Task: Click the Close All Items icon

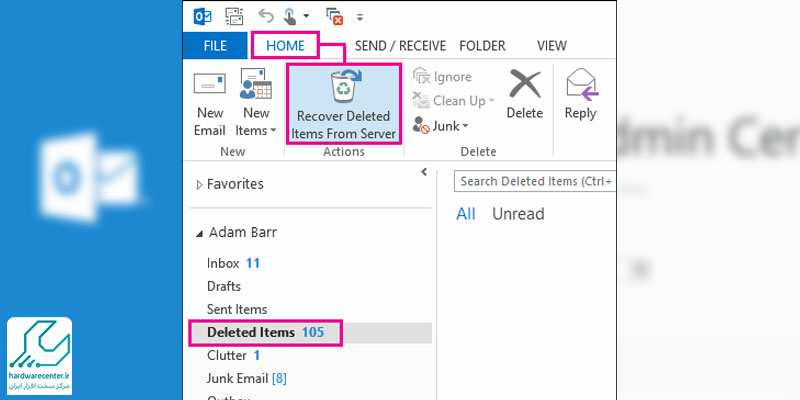Action: tap(334, 16)
